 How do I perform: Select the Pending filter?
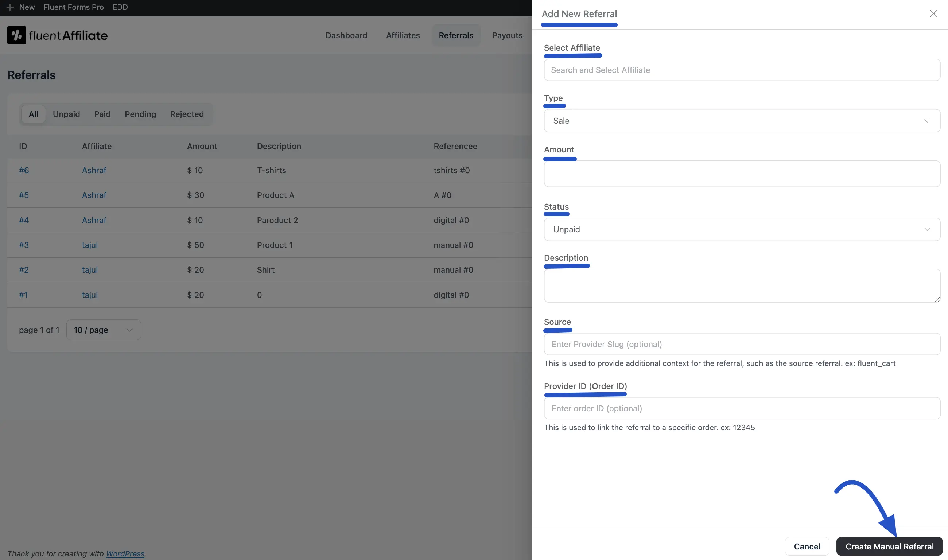(140, 114)
